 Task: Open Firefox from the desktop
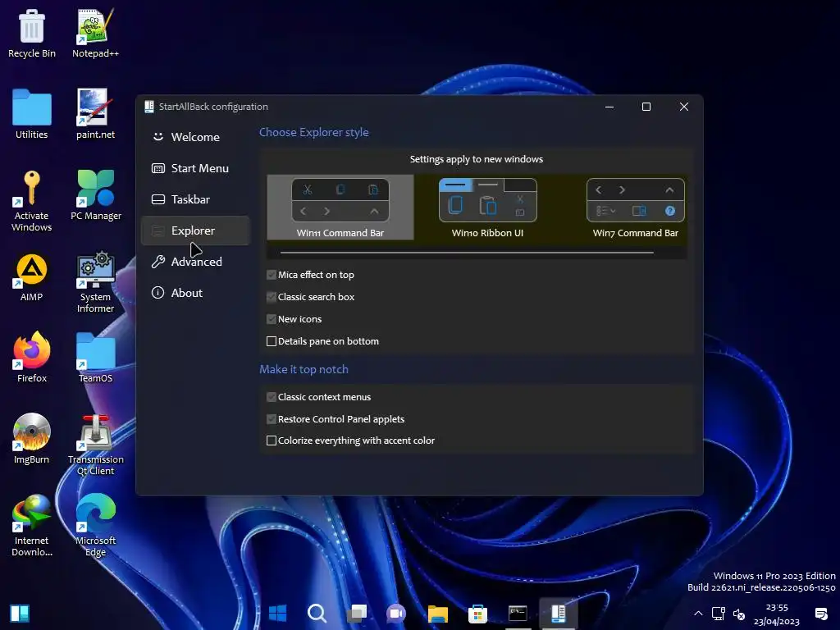click(32, 358)
